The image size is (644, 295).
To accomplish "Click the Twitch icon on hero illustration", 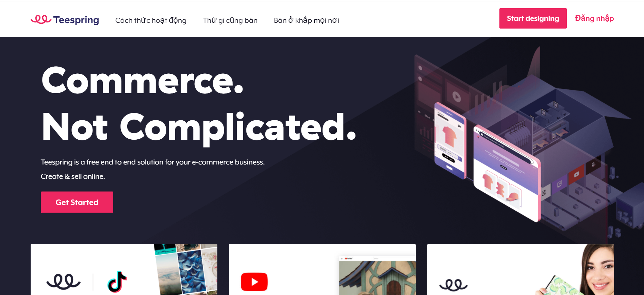I will pos(560,184).
